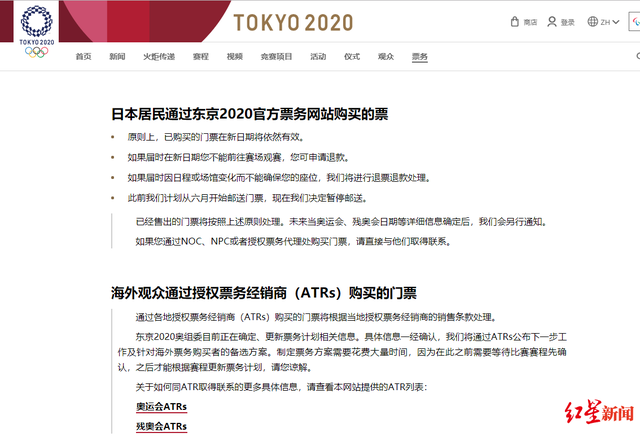This screenshot has height=437, width=640.
Task: Click bullet text 原则上，已购买的门票在新日期将依然有效
Action: [216, 137]
